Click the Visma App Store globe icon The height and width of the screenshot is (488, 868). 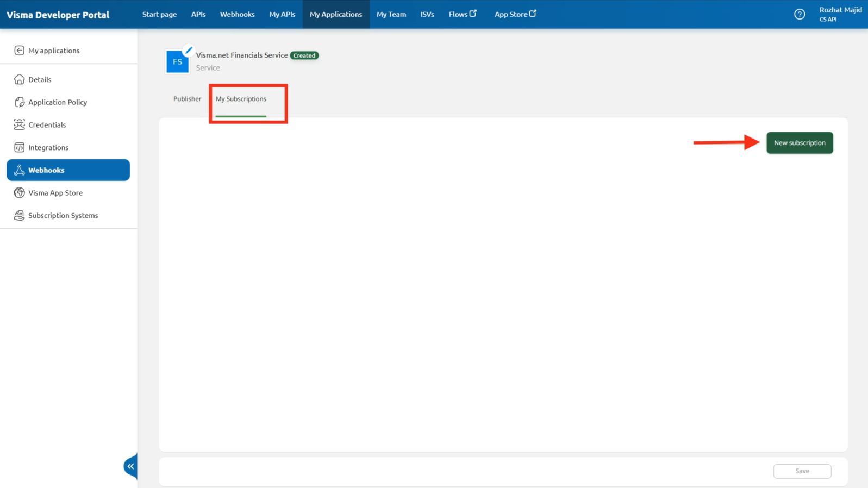pyautogui.click(x=19, y=193)
